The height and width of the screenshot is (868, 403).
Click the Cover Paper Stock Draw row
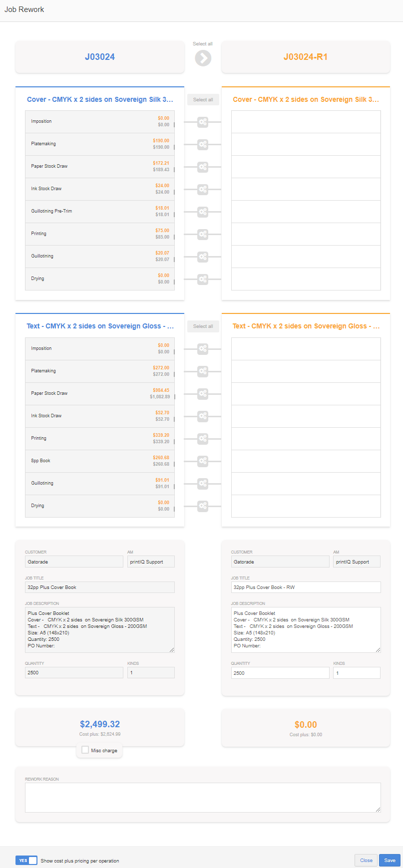[100, 167]
